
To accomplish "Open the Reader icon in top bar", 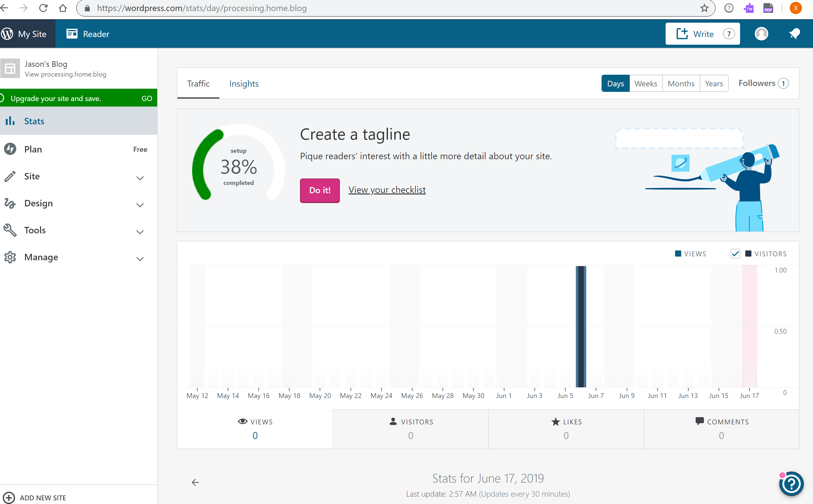I will (x=72, y=34).
